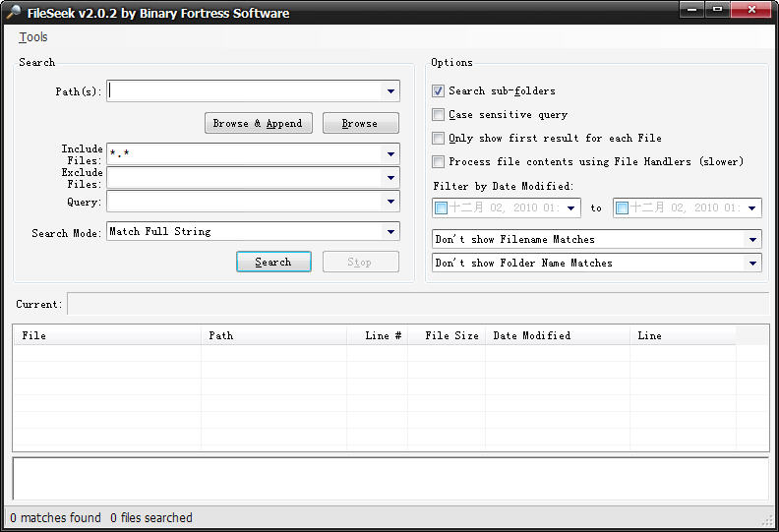This screenshot has width=779, height=532.
Task: Open the Tools menu
Action: click(x=33, y=37)
